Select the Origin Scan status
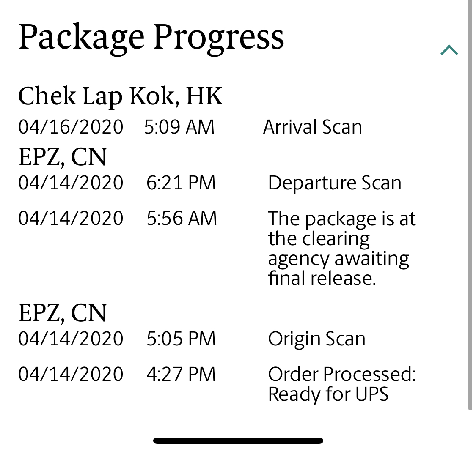 (316, 339)
